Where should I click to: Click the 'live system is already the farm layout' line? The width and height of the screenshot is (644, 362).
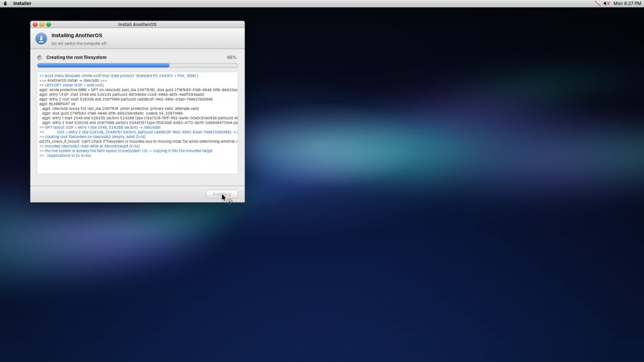point(126,151)
